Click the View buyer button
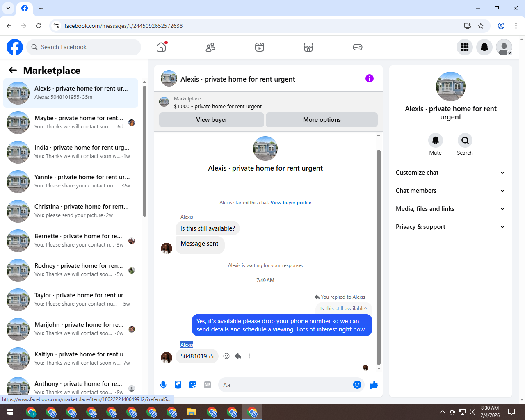Image resolution: width=525 pixels, height=420 pixels. coord(212,120)
